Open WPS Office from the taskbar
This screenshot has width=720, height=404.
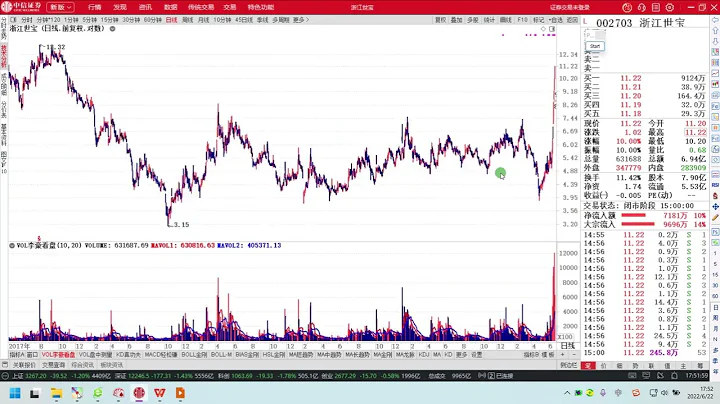(x=160, y=393)
